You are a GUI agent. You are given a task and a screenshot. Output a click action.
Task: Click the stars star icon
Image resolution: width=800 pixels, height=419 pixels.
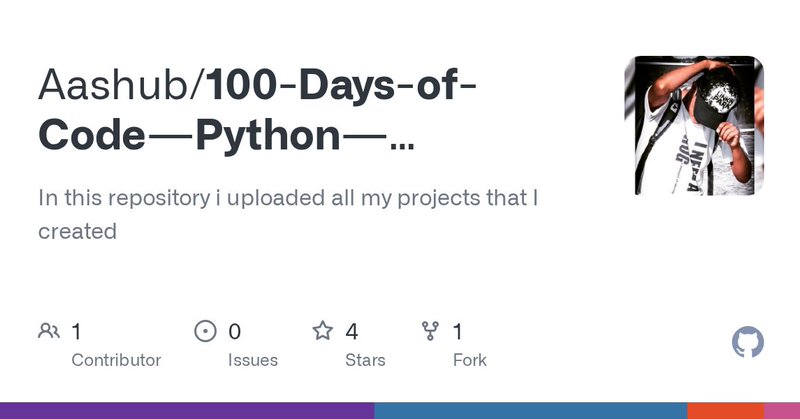pyautogui.click(x=322, y=331)
